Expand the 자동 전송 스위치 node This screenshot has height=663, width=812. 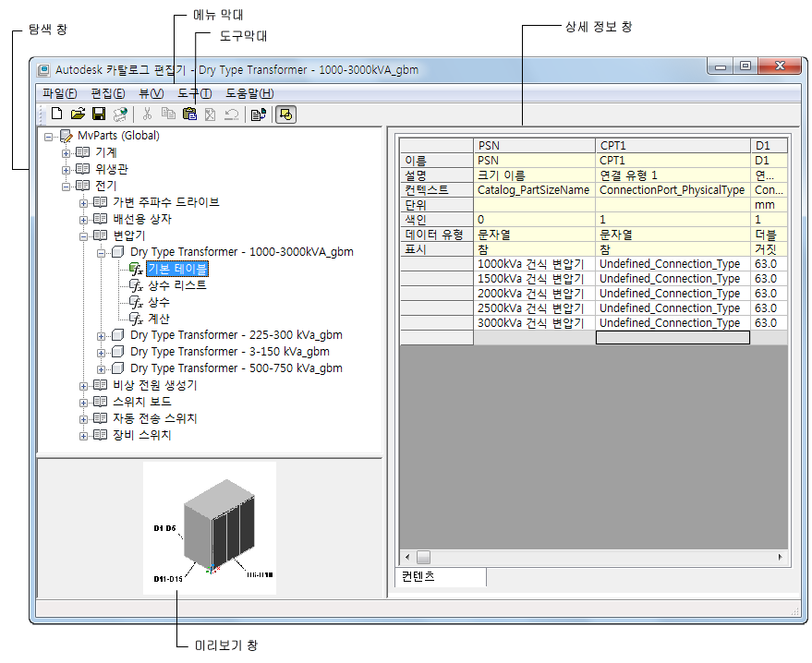pos(83,419)
